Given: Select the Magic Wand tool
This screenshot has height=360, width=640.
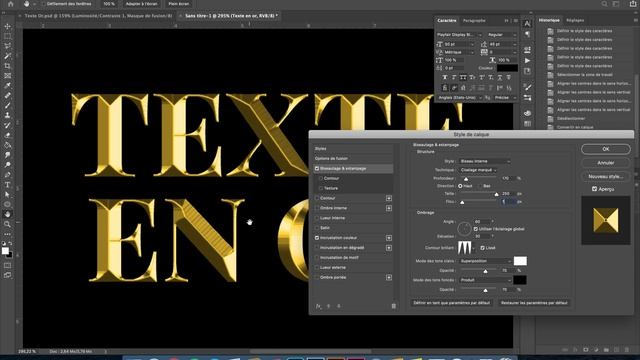Looking at the screenshot, I should [x=7, y=56].
